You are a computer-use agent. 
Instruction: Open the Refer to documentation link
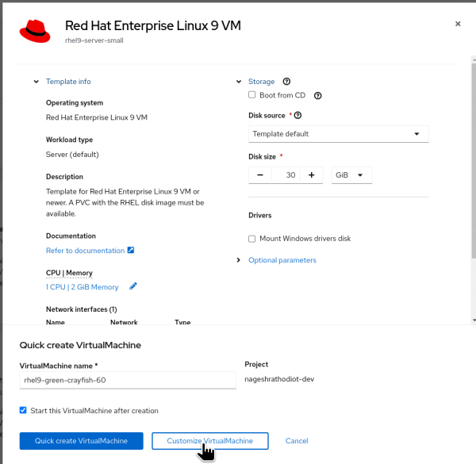pos(85,251)
